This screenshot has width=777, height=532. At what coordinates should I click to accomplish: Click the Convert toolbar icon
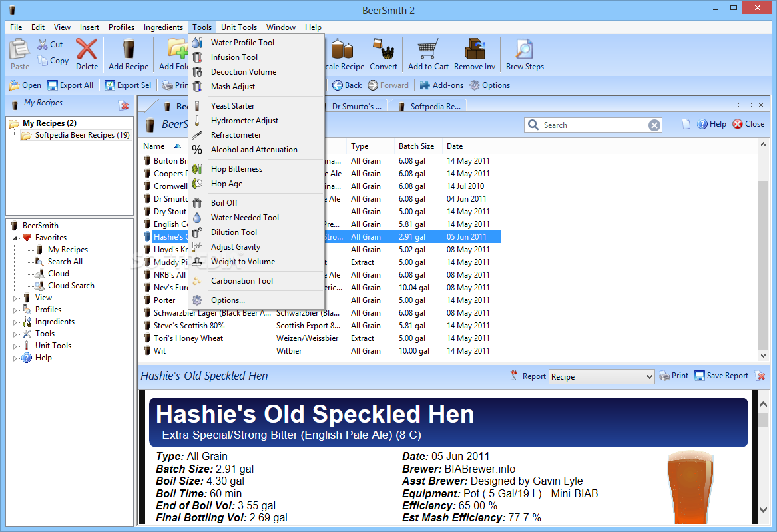pyautogui.click(x=383, y=49)
